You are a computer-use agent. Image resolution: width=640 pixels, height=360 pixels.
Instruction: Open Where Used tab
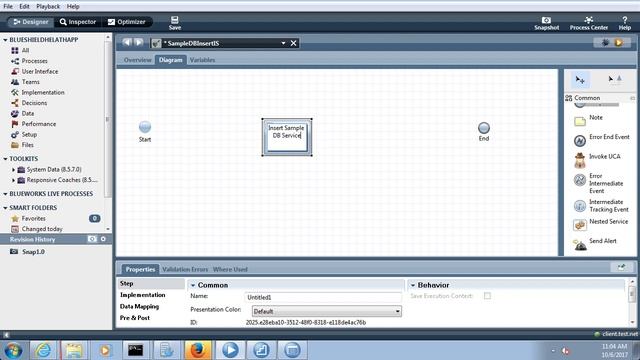230,269
